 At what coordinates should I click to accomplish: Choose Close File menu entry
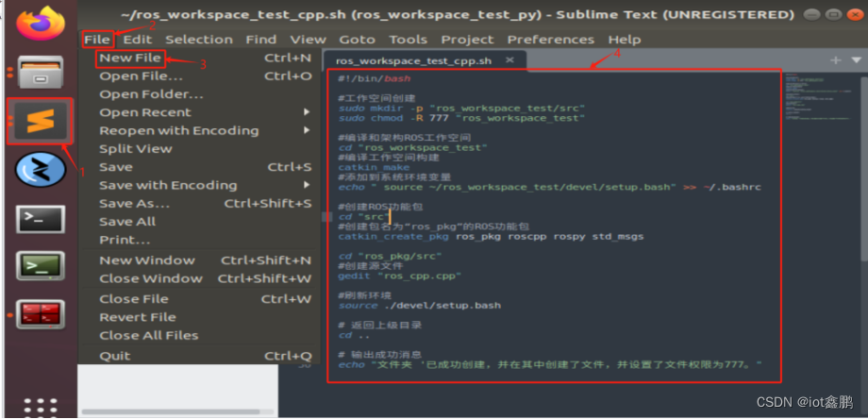click(x=199, y=299)
